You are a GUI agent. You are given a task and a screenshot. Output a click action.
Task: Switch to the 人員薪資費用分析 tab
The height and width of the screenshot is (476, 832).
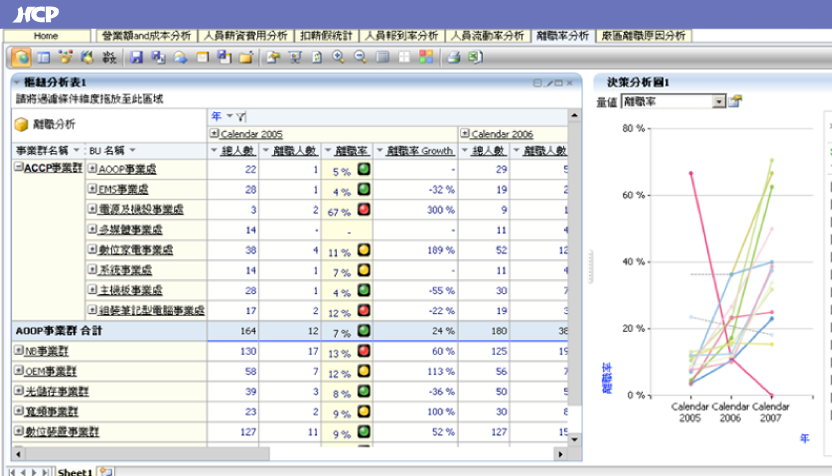click(238, 35)
